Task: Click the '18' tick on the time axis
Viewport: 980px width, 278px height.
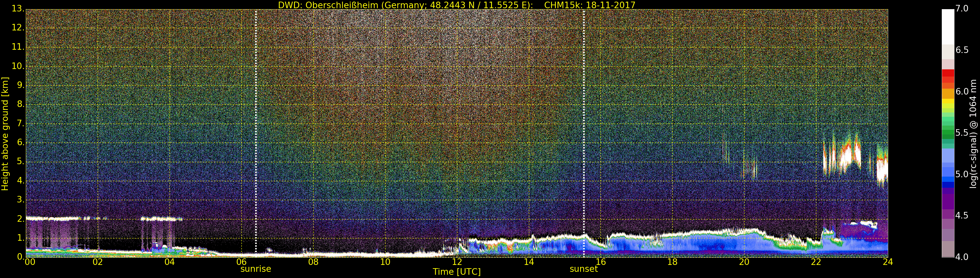Action: pyautogui.click(x=673, y=262)
